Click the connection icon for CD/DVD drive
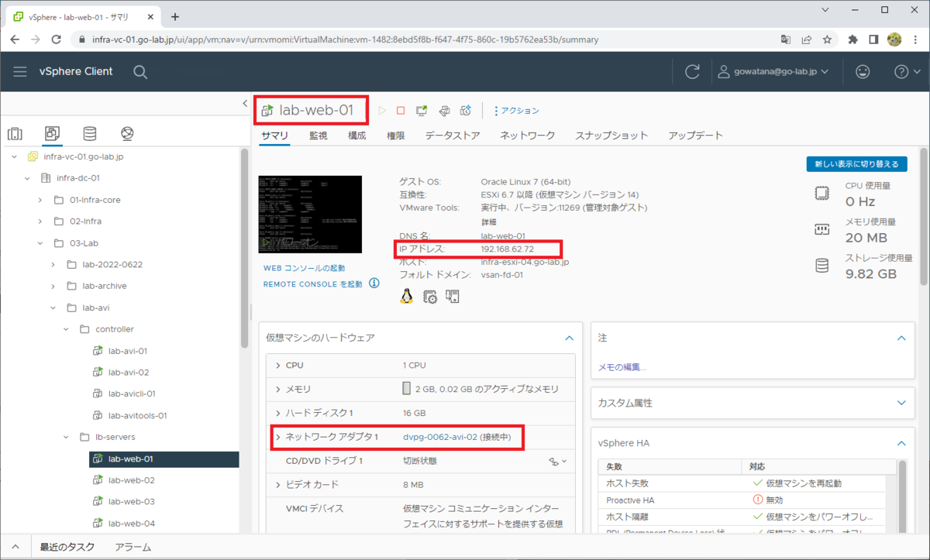 pos(557,461)
